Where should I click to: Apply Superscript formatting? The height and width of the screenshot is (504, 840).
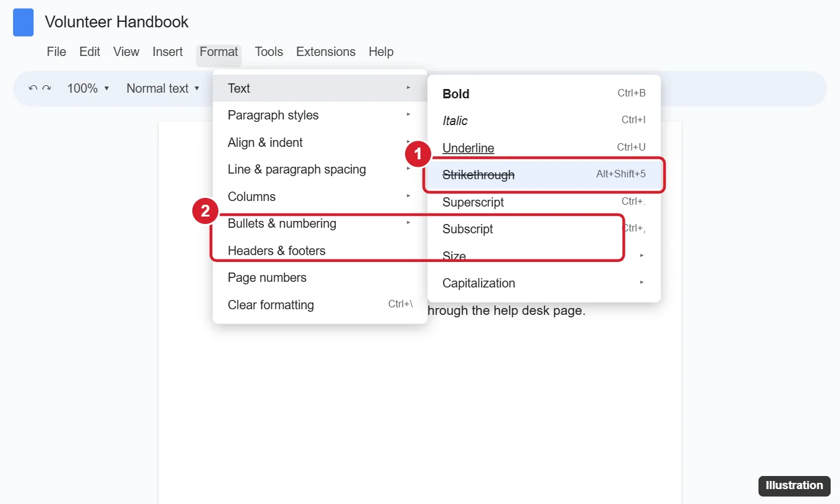[544, 202]
